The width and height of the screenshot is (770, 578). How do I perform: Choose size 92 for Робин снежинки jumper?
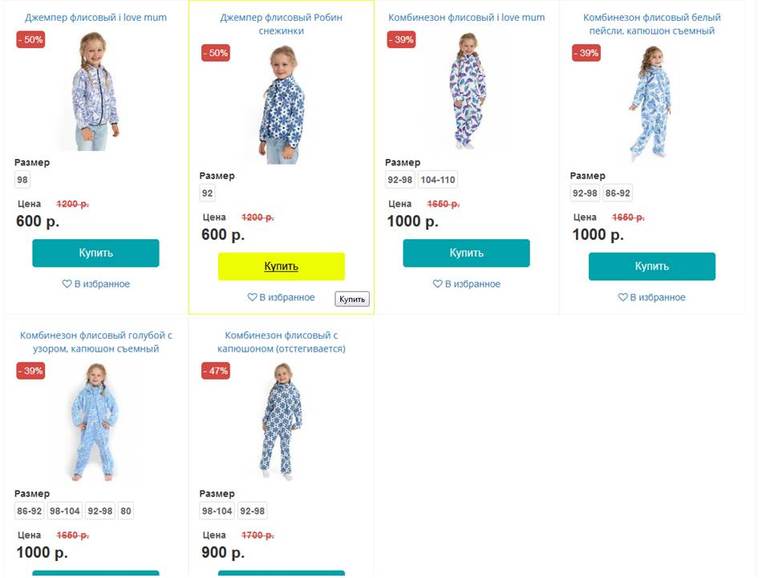tap(208, 194)
